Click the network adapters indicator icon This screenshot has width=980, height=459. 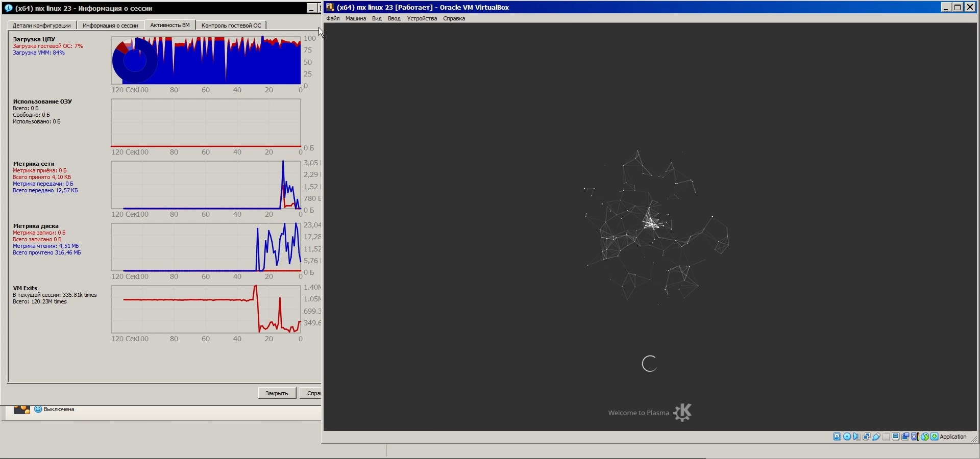coord(866,437)
